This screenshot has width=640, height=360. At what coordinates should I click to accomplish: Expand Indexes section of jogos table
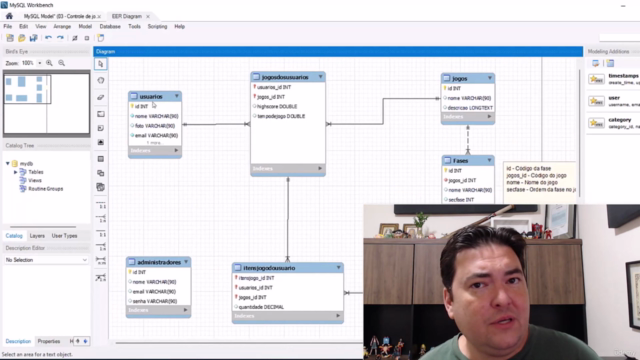pyautogui.click(x=489, y=117)
